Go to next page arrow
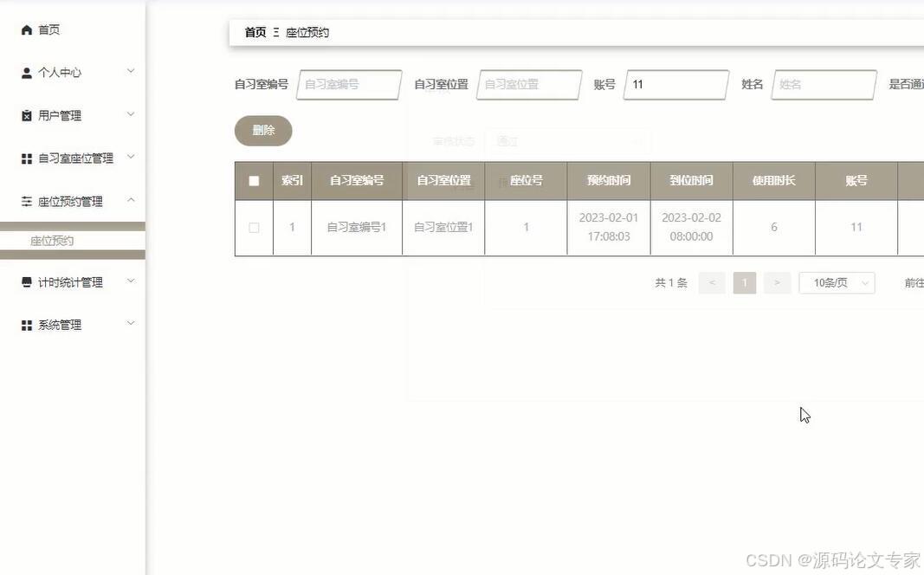 pyautogui.click(x=778, y=283)
